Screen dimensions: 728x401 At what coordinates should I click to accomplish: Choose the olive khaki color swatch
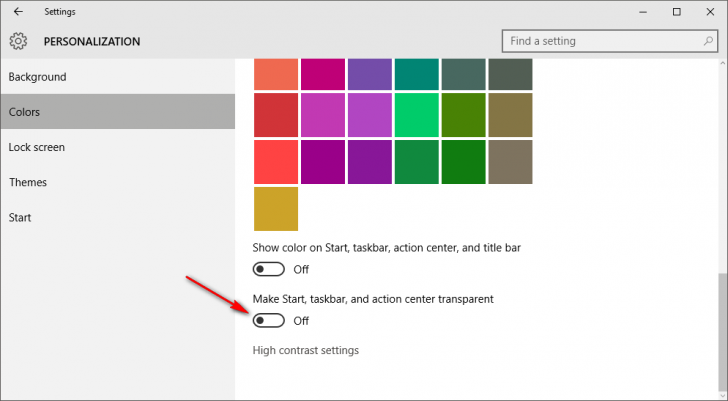click(510, 115)
